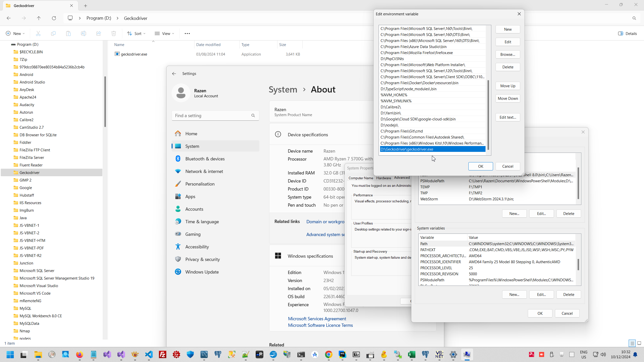The height and width of the screenshot is (362, 644).
Task: Click the Settings back arrow
Action: tap(174, 73)
